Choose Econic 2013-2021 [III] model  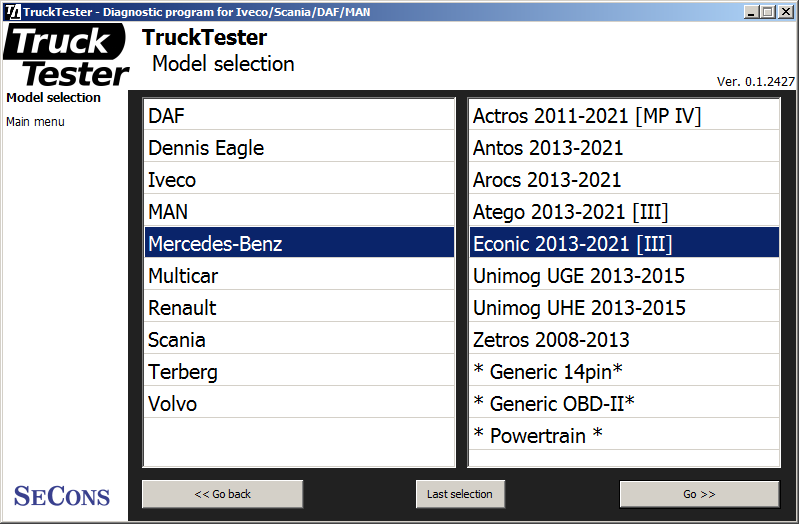coord(624,243)
